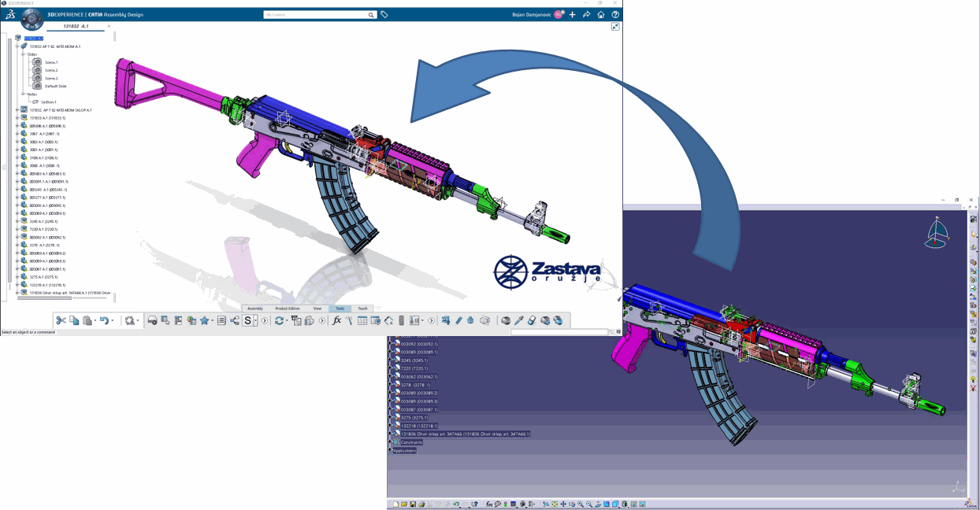Select the Measure Item pen icon
The height and width of the screenshot is (510, 980).
[x=460, y=320]
